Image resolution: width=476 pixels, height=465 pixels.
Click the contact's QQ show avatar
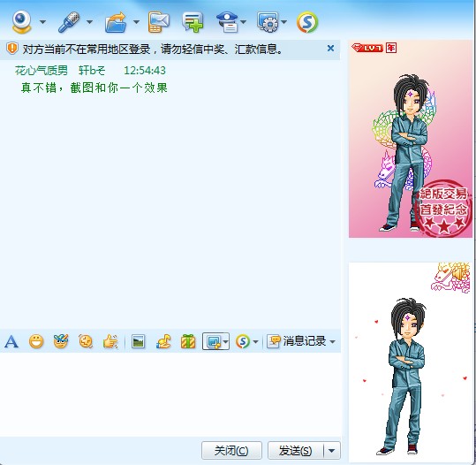click(x=411, y=139)
